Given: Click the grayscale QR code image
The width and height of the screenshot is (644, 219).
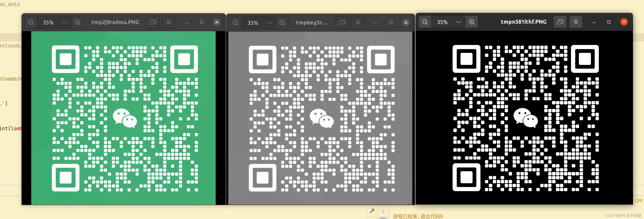Looking at the screenshot, I should click(320, 118).
